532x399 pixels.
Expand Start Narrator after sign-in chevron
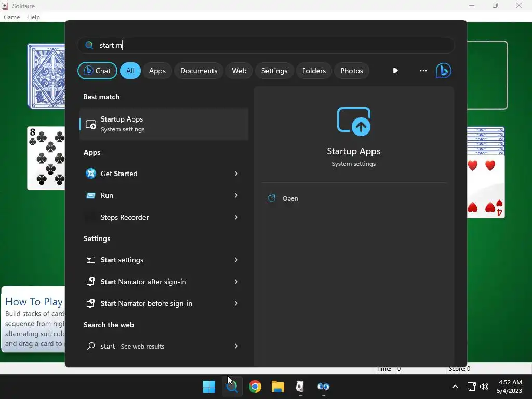coord(236,282)
